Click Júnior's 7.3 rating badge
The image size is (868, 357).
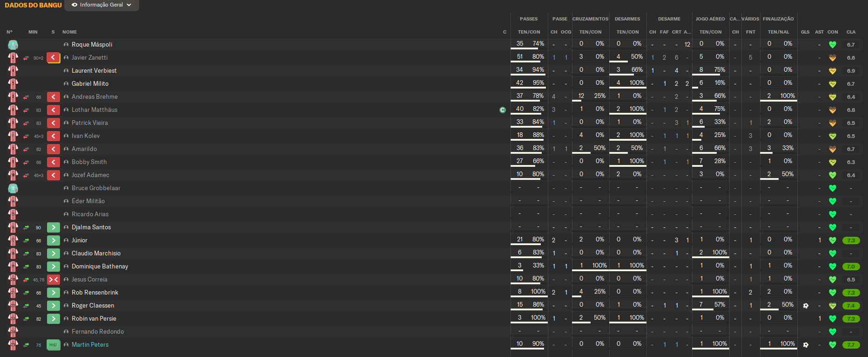click(851, 240)
